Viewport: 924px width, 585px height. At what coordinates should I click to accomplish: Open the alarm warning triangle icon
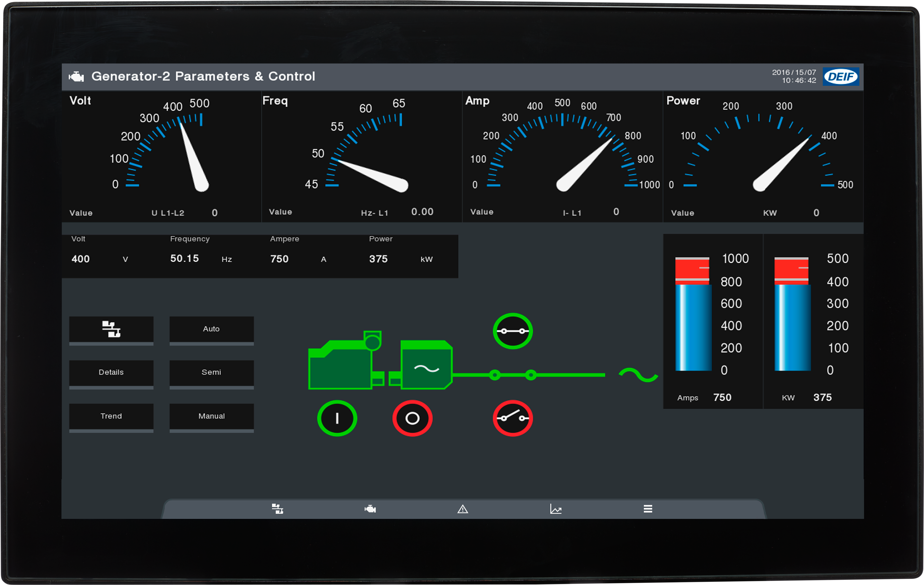coord(463,509)
